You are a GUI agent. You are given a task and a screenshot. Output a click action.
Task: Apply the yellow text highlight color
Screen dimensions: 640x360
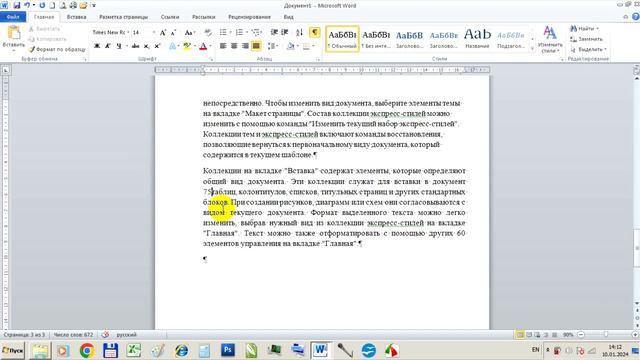point(187,46)
